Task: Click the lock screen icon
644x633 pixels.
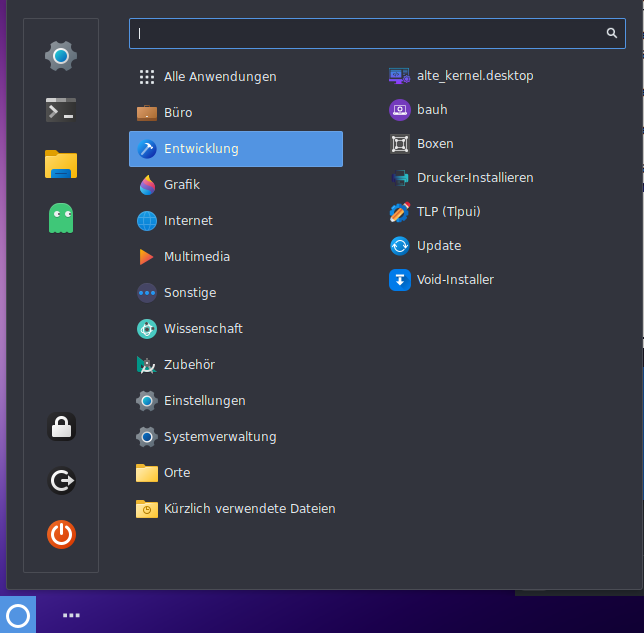Action: coord(61,428)
